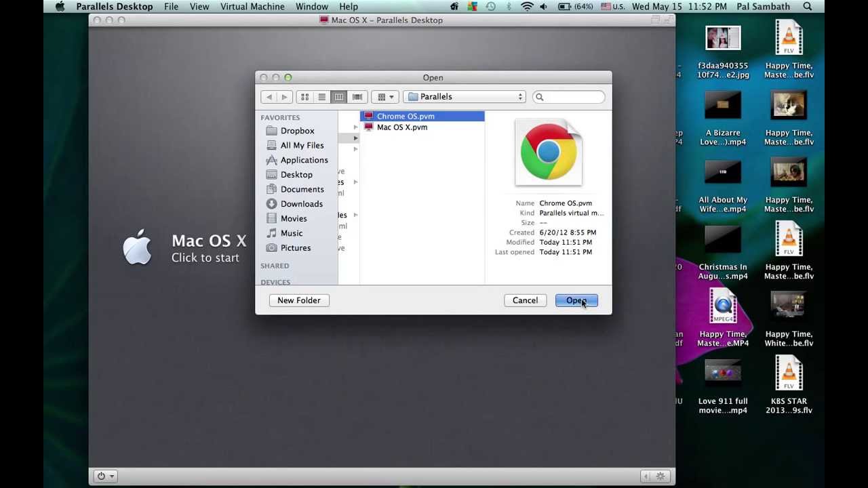Go back in the Open dialog
Image resolution: width=868 pixels, height=488 pixels.
click(269, 97)
